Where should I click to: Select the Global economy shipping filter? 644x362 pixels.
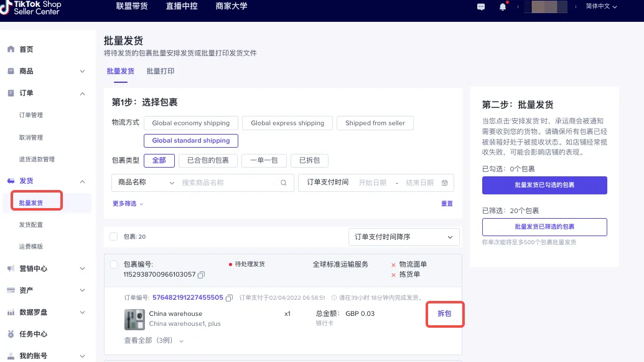click(x=190, y=123)
